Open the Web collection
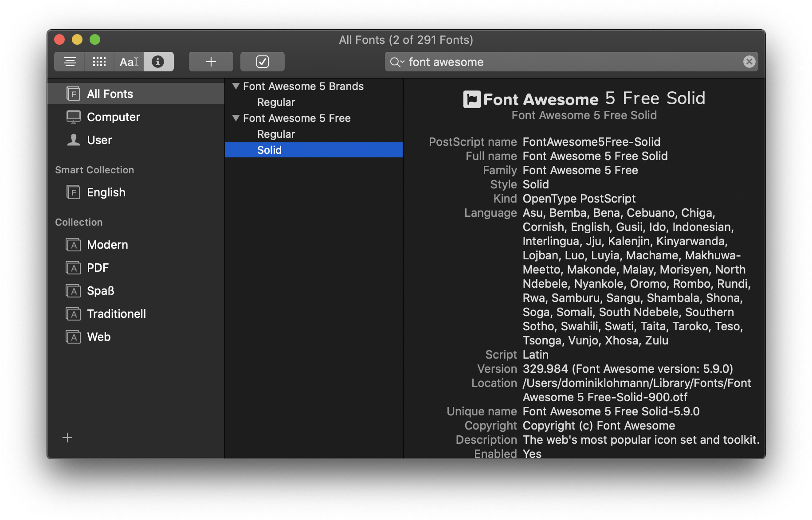The image size is (812, 520). [x=136, y=336]
